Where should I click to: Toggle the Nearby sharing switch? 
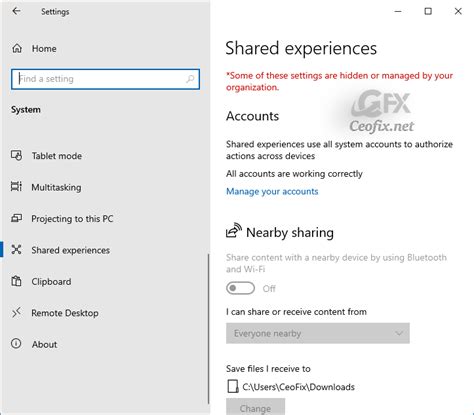(240, 288)
